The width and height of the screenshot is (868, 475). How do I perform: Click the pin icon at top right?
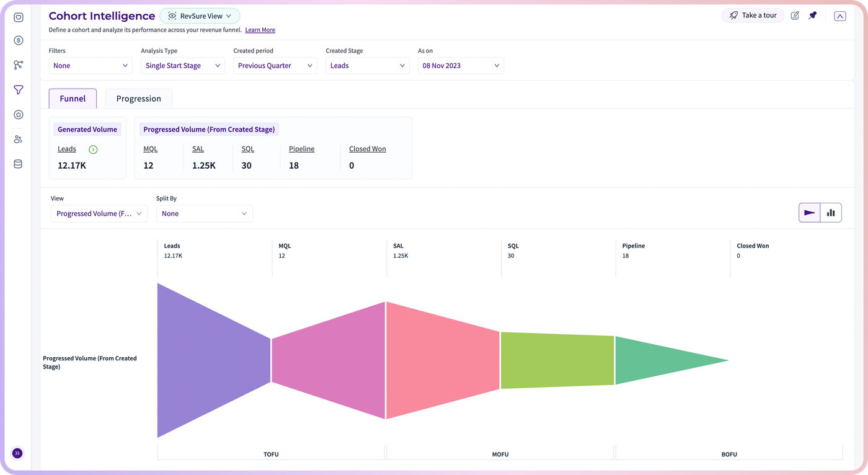coord(813,16)
